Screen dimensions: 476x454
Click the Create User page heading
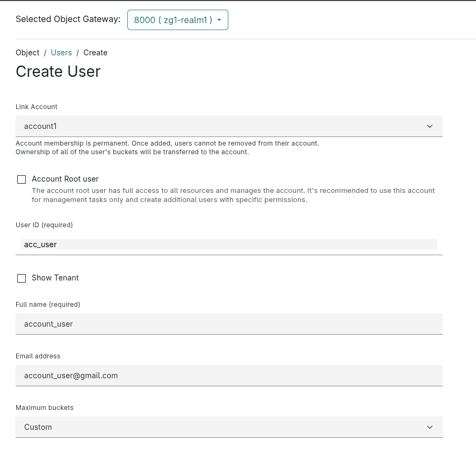click(57, 71)
